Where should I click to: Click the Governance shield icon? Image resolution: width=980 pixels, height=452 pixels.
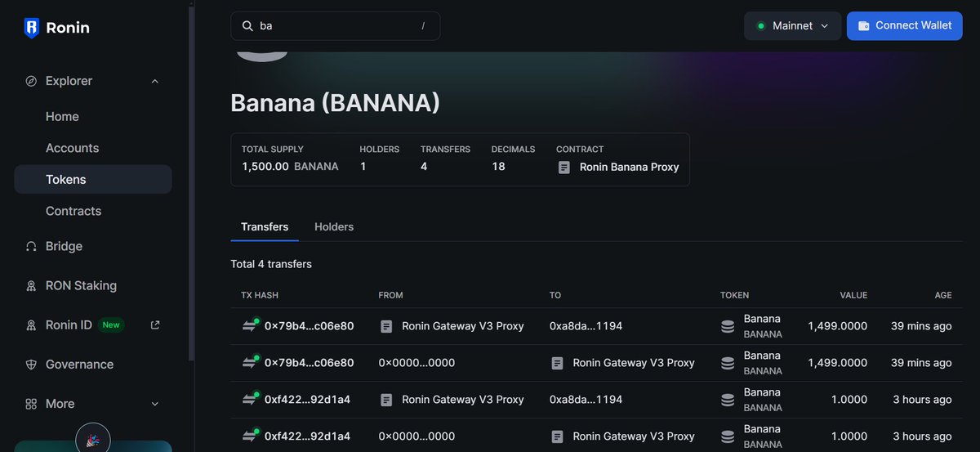[31, 365]
